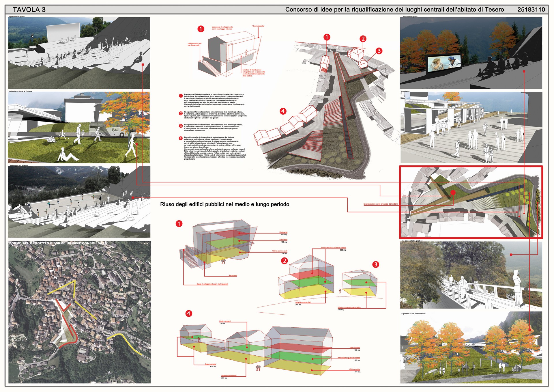Click the heading Riuso degli edifici pubblici
The image size is (554, 392).
[224, 204]
